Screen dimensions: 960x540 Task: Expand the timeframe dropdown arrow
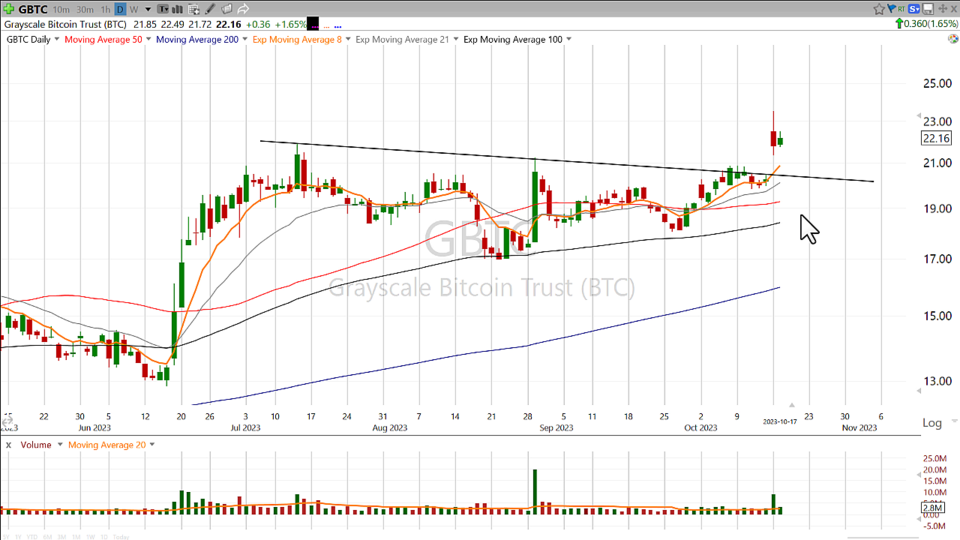click(x=148, y=10)
